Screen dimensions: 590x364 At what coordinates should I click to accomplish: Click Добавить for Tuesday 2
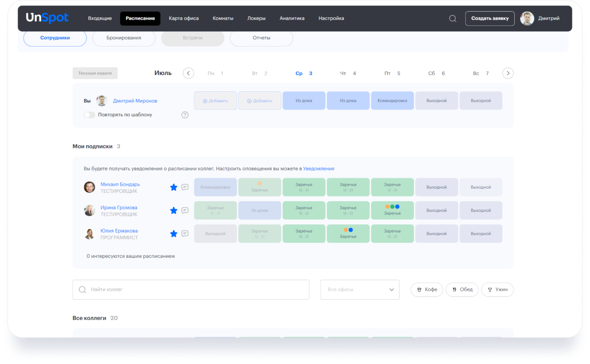point(260,101)
